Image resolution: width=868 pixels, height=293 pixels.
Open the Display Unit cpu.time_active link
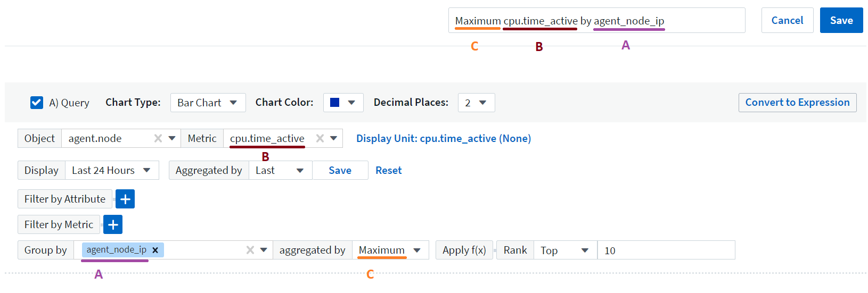click(443, 139)
